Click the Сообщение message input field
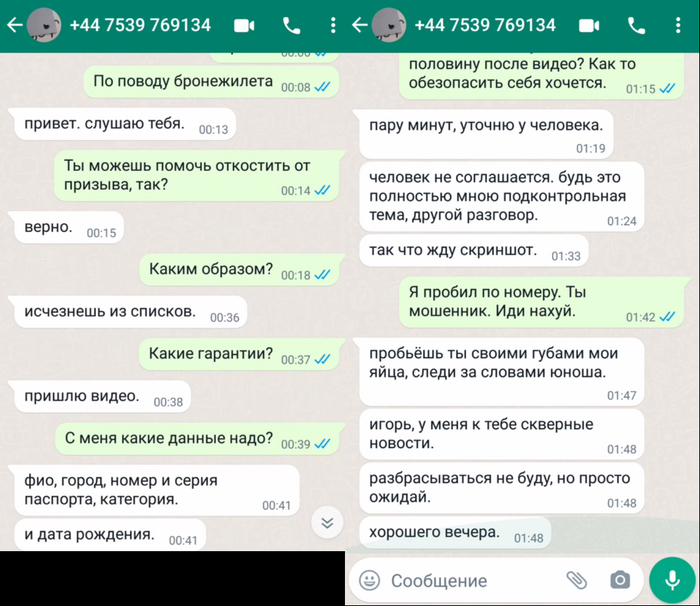Image resolution: width=700 pixels, height=606 pixels. click(x=473, y=581)
